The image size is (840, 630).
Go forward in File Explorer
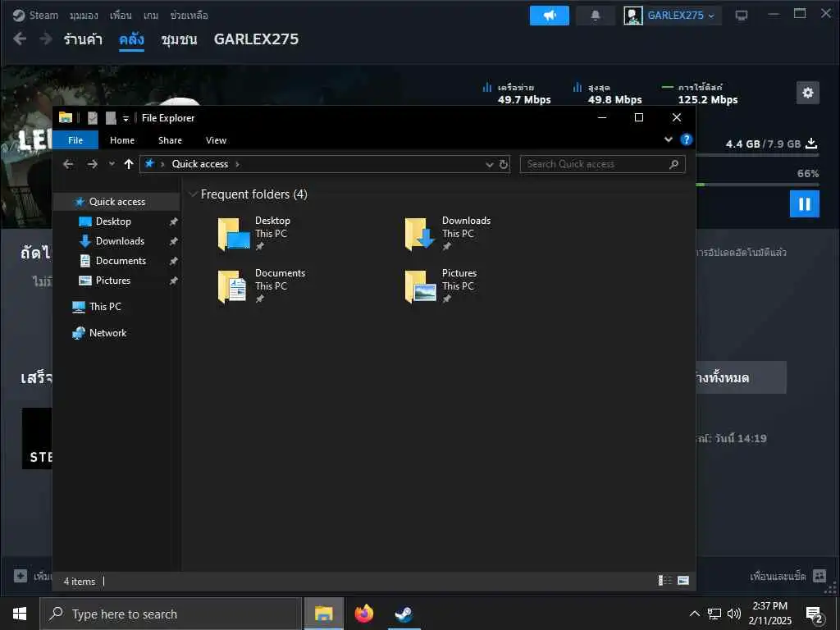[92, 164]
